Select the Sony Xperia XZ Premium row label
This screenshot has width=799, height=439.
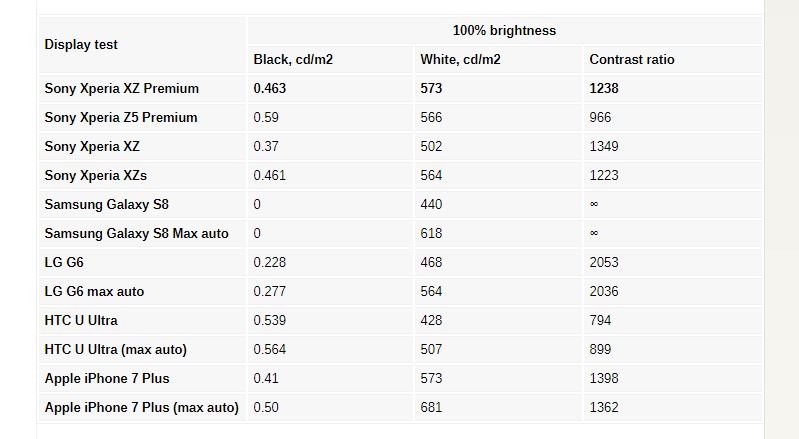click(x=121, y=89)
